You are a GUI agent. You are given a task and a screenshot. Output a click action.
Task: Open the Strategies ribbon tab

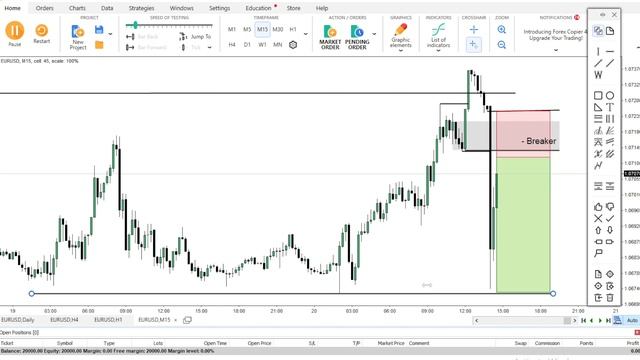[141, 8]
